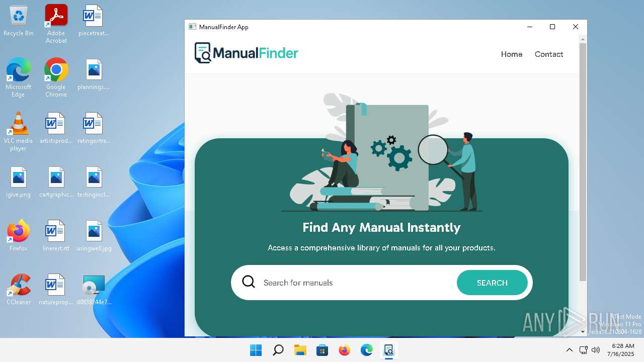This screenshot has width=644, height=362.
Task: Select the plannings image file
Action: point(94,75)
